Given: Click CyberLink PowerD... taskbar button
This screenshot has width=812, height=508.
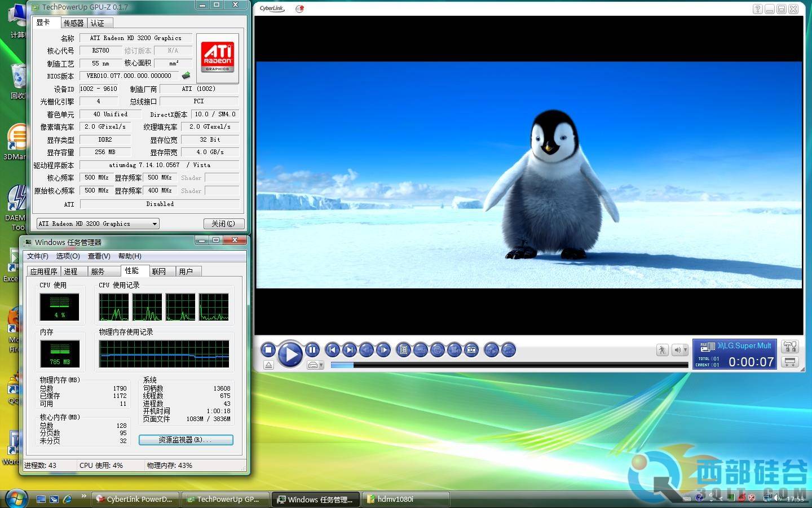Looking at the screenshot, I should (x=136, y=500).
